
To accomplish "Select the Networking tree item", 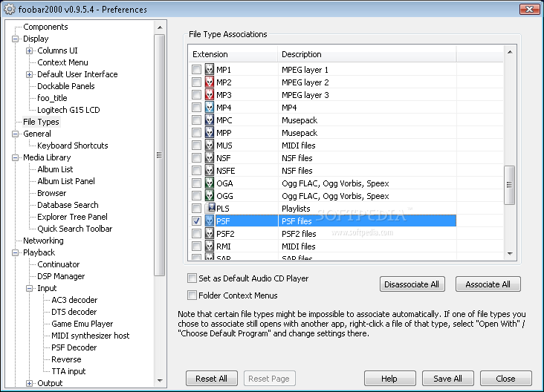I will pos(43,241).
